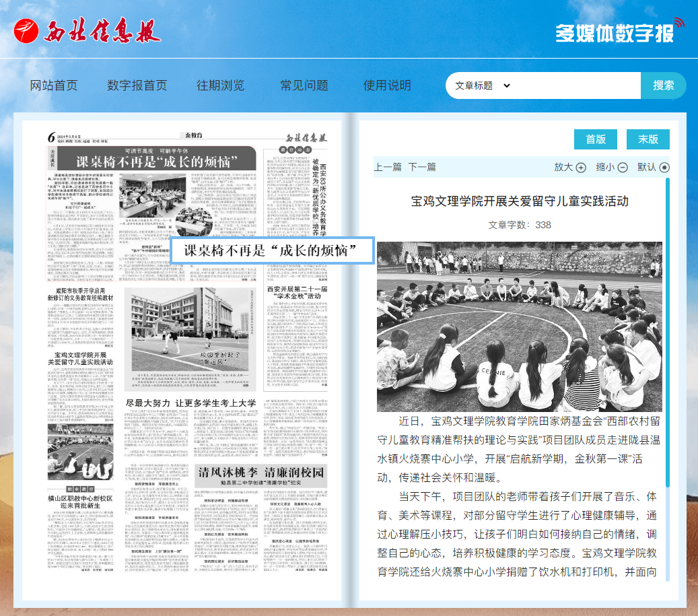Jump to first page with 首版

point(596,139)
